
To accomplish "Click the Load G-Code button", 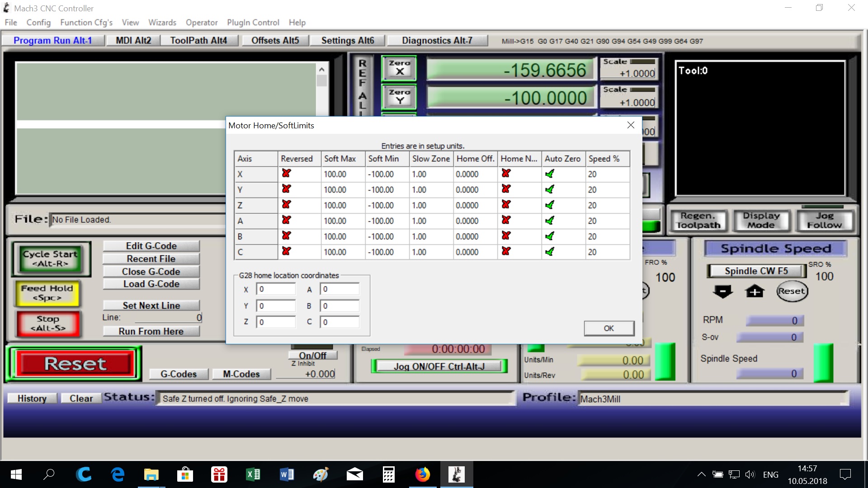I will [x=151, y=284].
